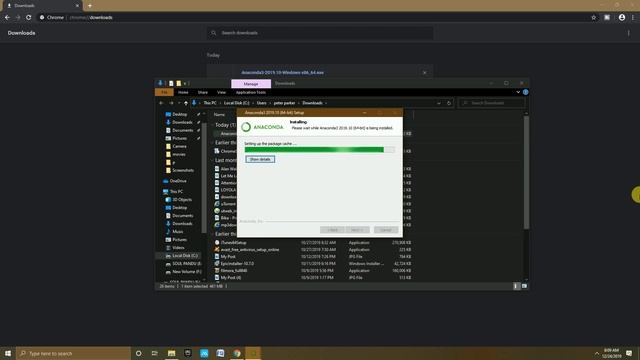Go up one folder in File Explorer
640x360 pixels.
click(x=186, y=103)
